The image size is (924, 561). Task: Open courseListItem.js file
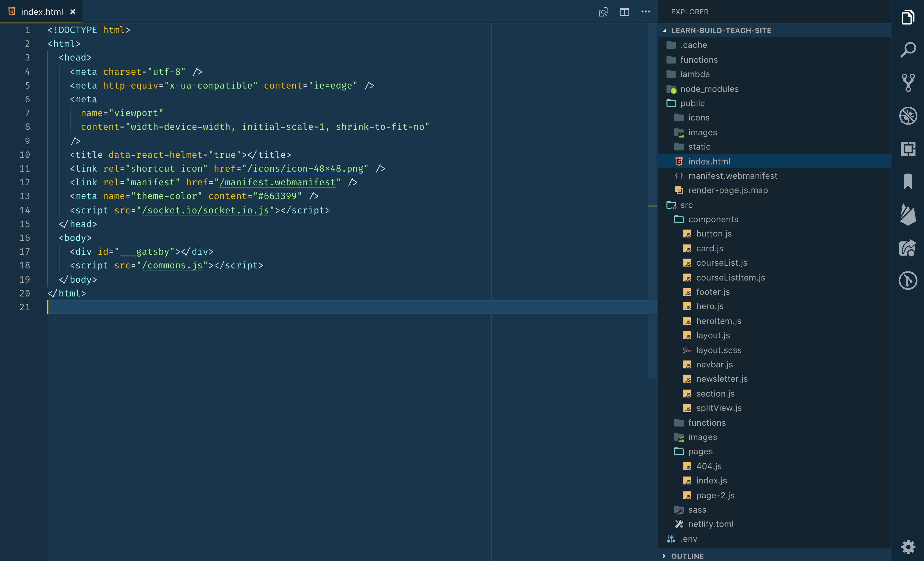click(x=774, y=277)
